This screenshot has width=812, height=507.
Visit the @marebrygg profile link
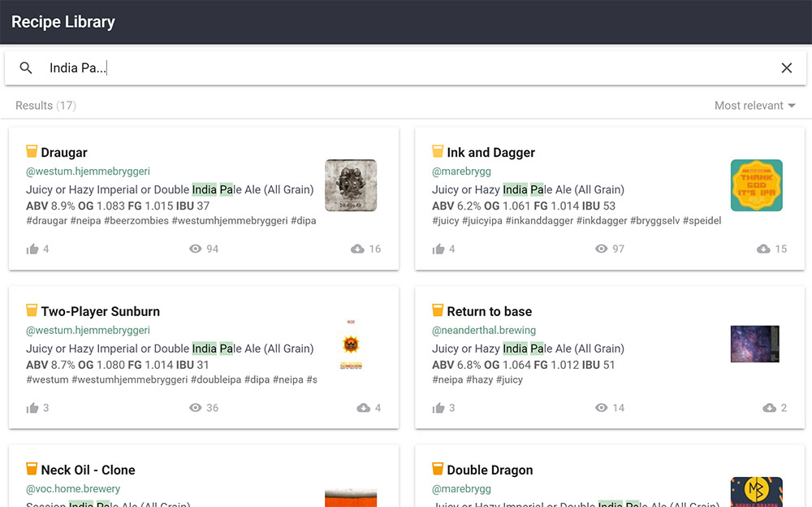point(462,171)
